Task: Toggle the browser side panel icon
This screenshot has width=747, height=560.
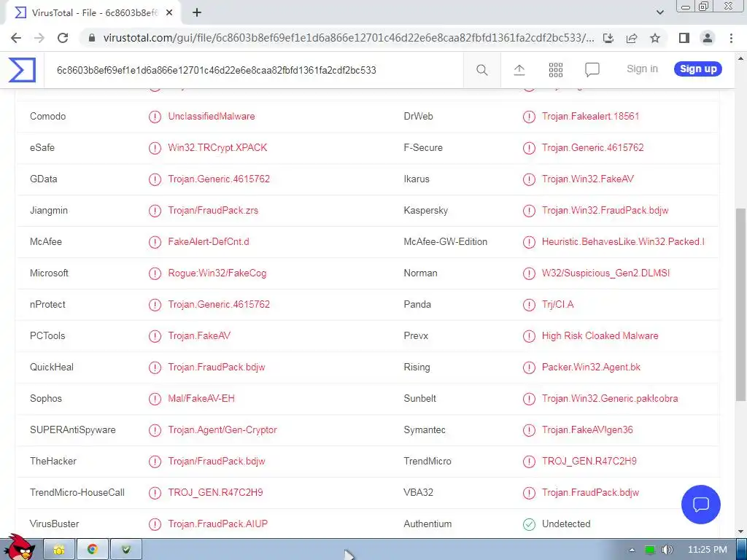Action: pyautogui.click(x=684, y=38)
